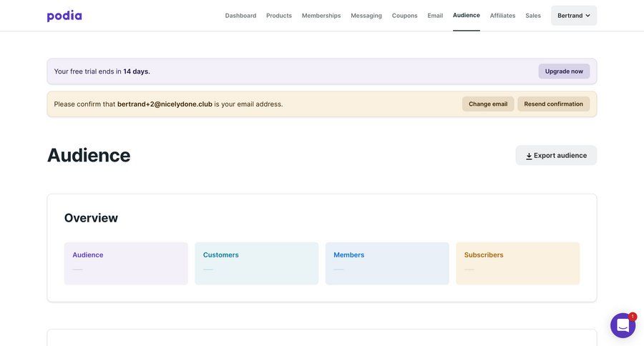
Task: Select the Subscribers overview card
Action: point(518,264)
